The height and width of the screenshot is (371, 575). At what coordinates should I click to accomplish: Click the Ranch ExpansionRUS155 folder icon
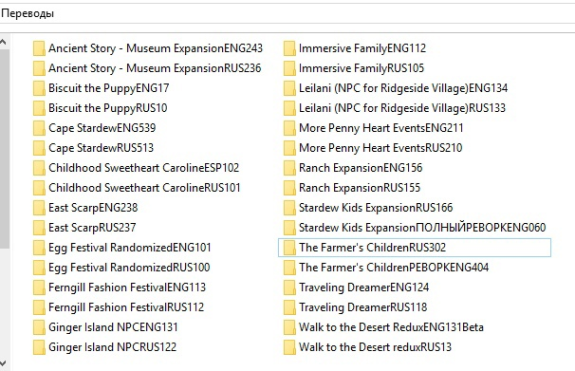pos(289,188)
